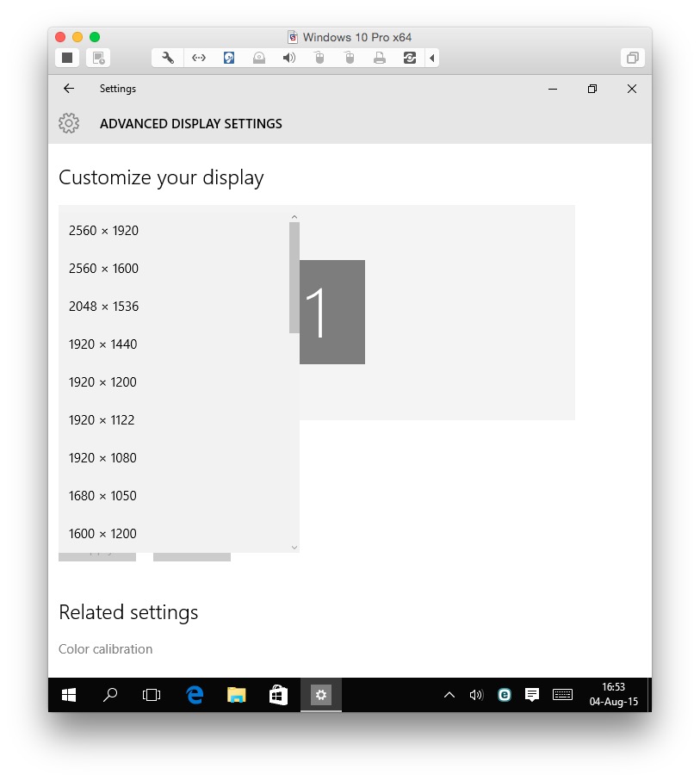Image resolution: width=700 pixels, height=781 pixels.
Task: Show hidden tray icons with the up chevron
Action: click(449, 695)
